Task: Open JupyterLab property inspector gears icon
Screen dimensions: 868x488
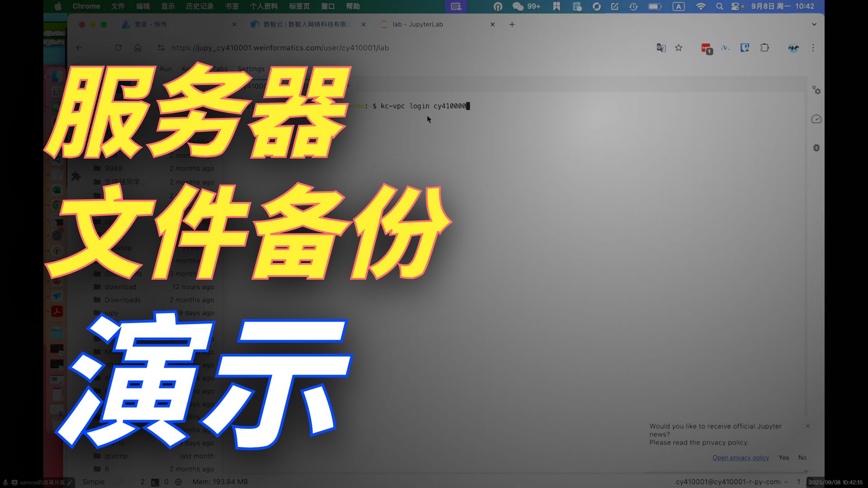Action: (816, 90)
